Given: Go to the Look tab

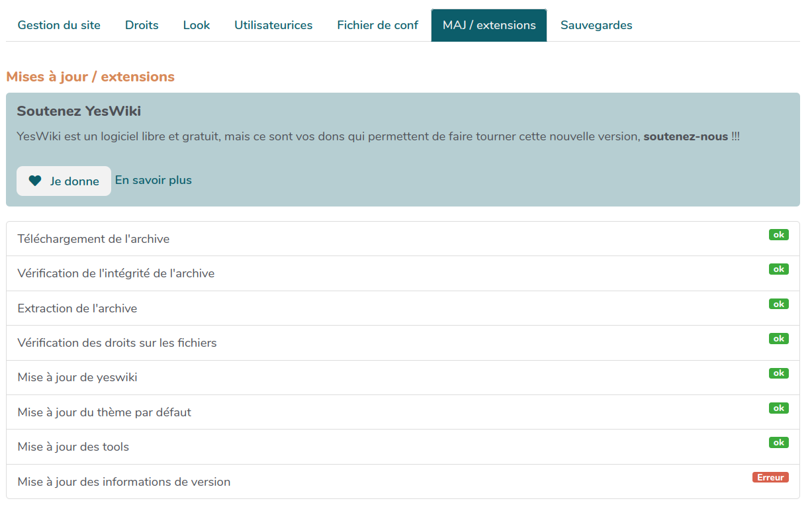Looking at the screenshot, I should 197,25.
